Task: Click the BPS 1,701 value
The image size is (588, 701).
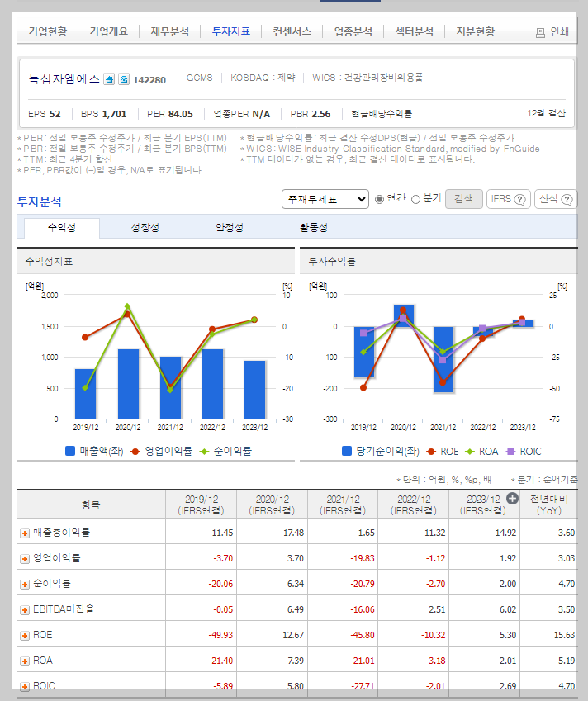Action: click(x=114, y=114)
